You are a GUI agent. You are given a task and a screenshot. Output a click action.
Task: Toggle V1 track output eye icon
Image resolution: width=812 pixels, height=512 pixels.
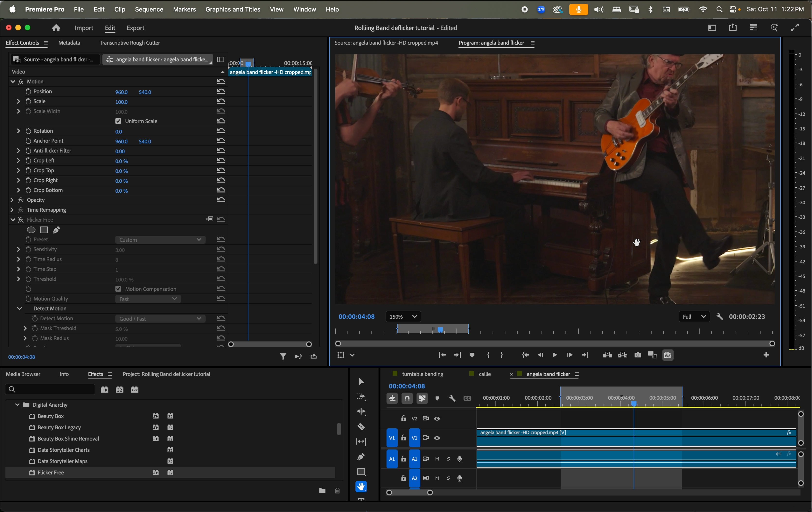coord(437,438)
